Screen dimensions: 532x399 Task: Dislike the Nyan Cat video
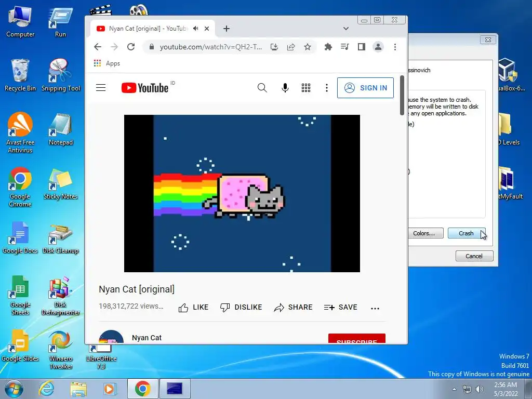coord(241,308)
